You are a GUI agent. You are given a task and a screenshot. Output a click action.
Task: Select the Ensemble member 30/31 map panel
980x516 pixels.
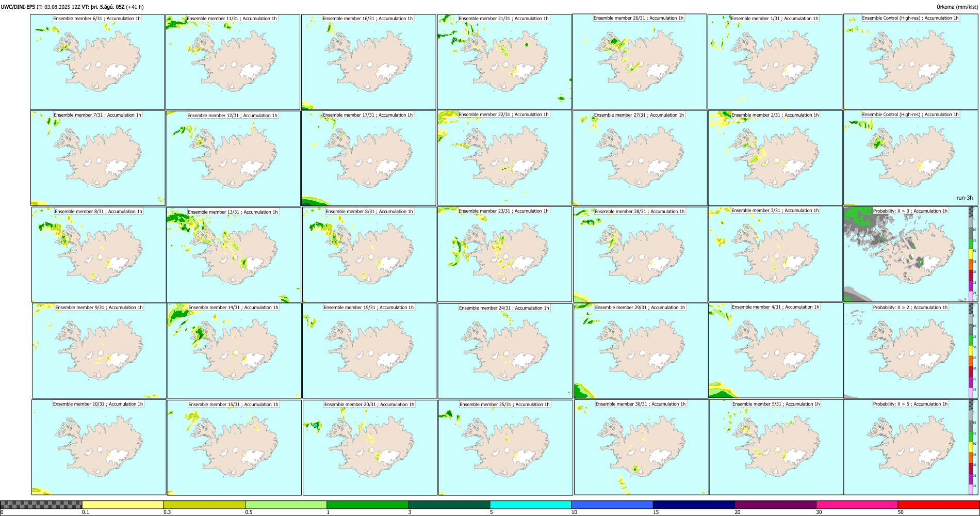[x=641, y=447]
